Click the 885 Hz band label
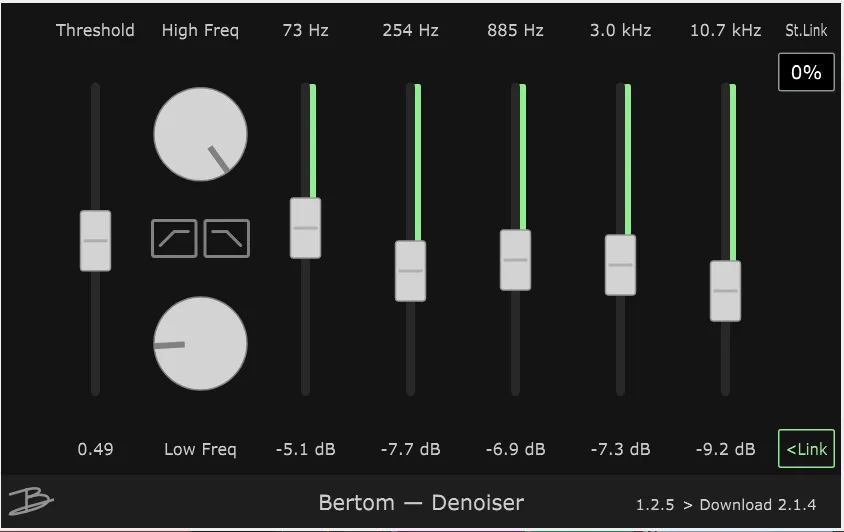Viewport: 844px width, 532px height. click(x=515, y=30)
